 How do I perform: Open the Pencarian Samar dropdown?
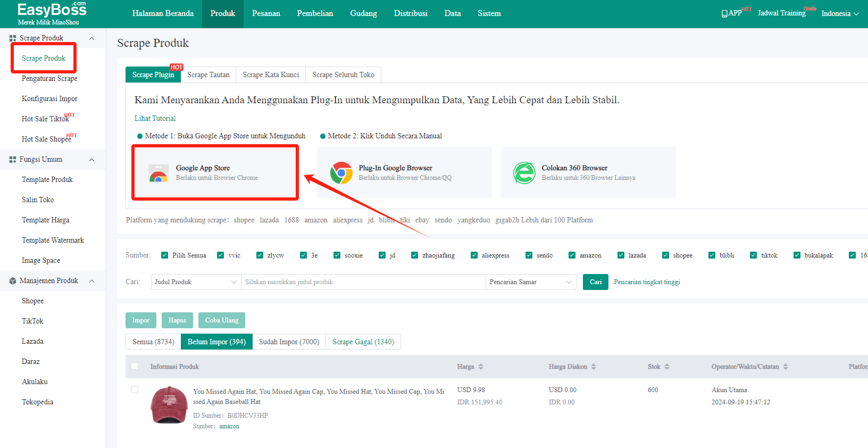(x=531, y=282)
